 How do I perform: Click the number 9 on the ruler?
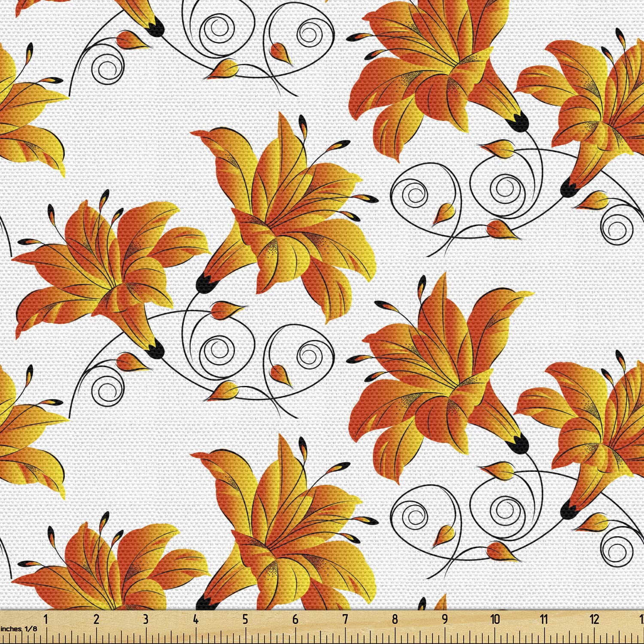tap(445, 620)
